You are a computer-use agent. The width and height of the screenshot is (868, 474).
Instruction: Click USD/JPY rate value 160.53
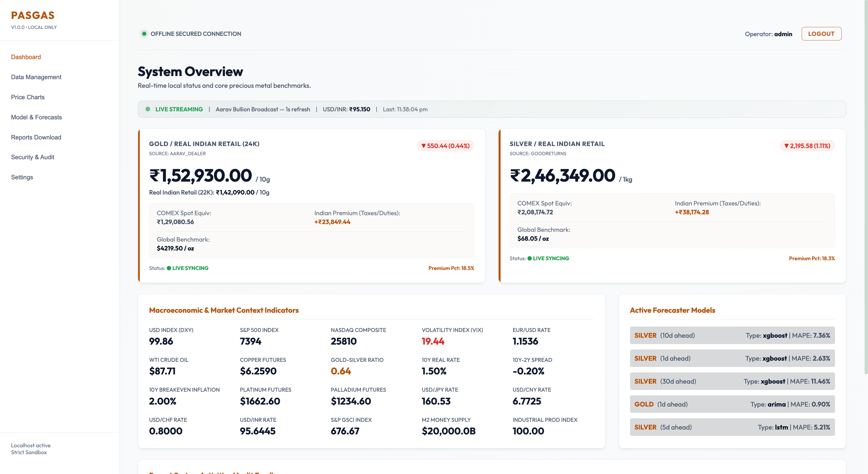click(x=436, y=401)
